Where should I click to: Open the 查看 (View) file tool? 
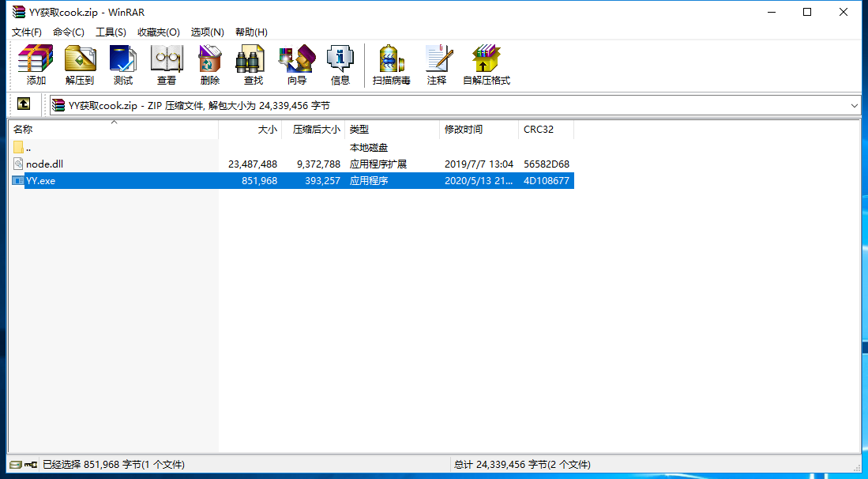pyautogui.click(x=167, y=65)
